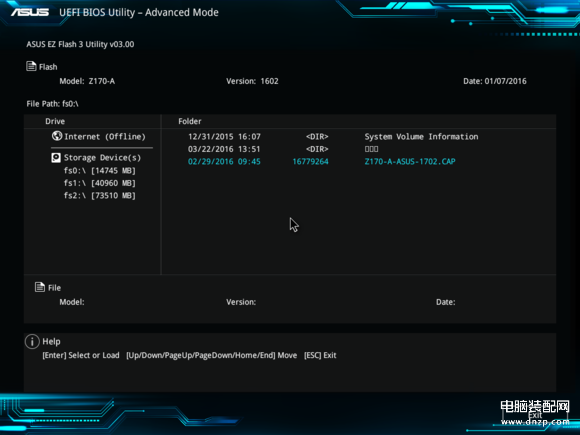The width and height of the screenshot is (580, 435).
Task: Select drive fs0:\ [14745 MB]
Action: 100,171
